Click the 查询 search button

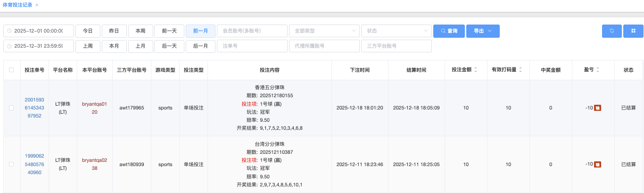pos(448,31)
